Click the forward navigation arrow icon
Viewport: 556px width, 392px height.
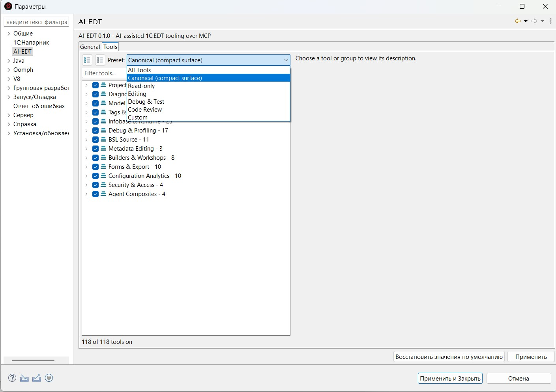[x=534, y=21]
